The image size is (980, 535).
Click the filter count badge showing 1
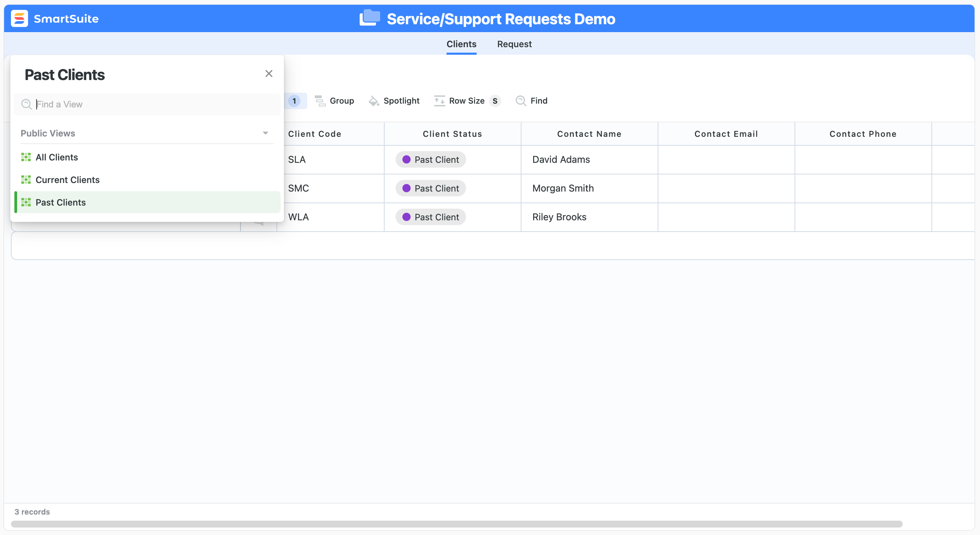point(294,101)
